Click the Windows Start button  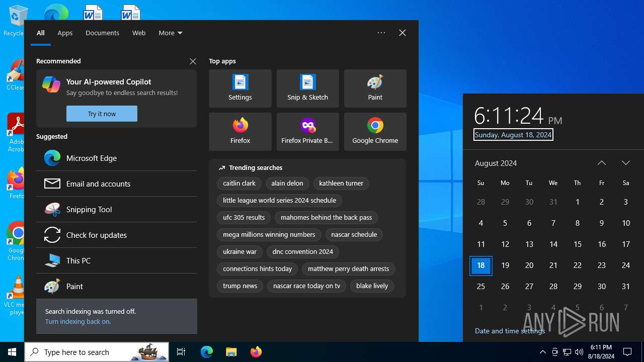[x=12, y=352]
